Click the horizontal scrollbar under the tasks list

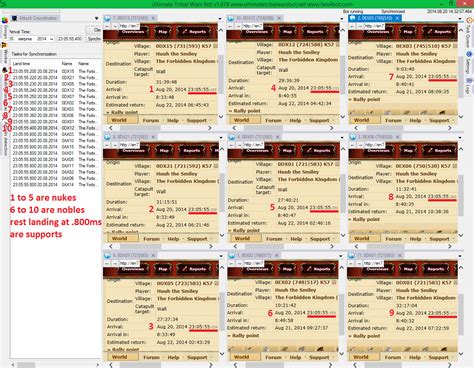tap(55, 365)
